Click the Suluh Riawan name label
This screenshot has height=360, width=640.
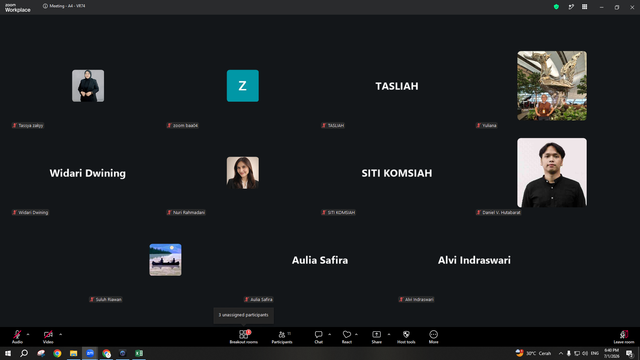(x=106, y=299)
